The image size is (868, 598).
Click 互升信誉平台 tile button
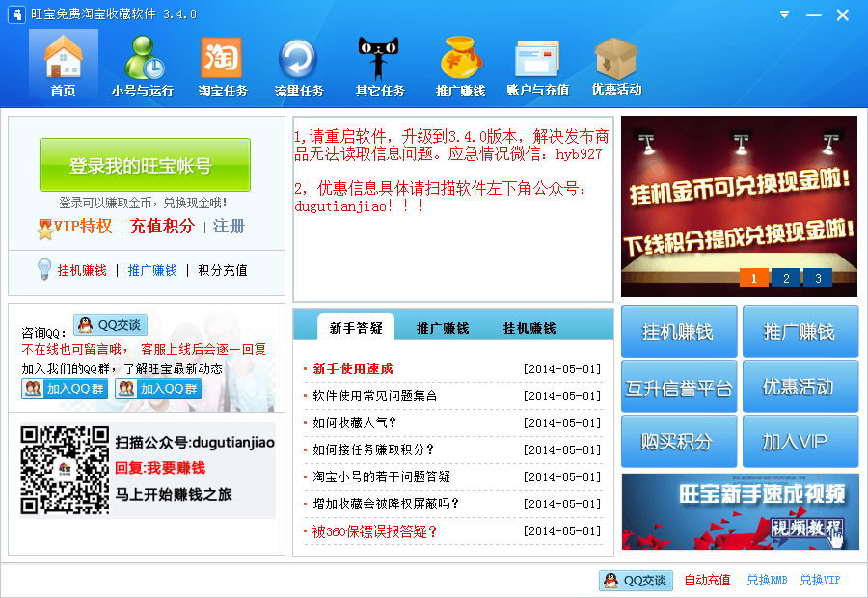(x=679, y=387)
